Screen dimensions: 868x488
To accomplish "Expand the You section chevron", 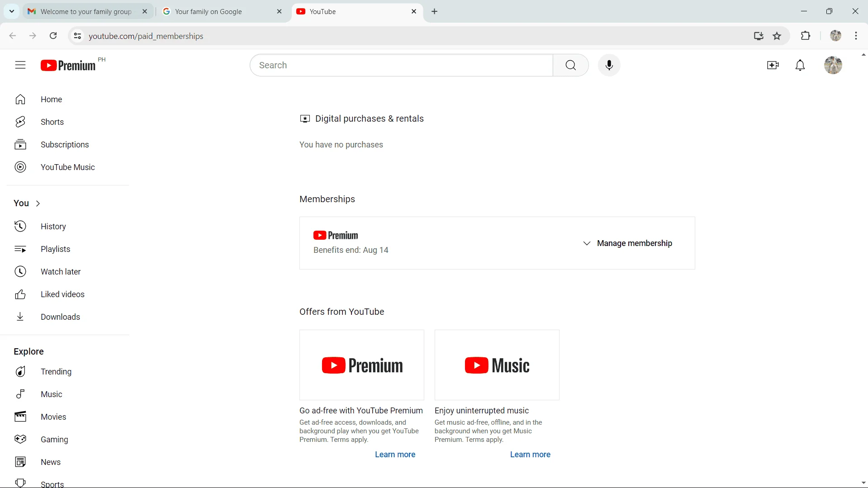I will click(38, 204).
